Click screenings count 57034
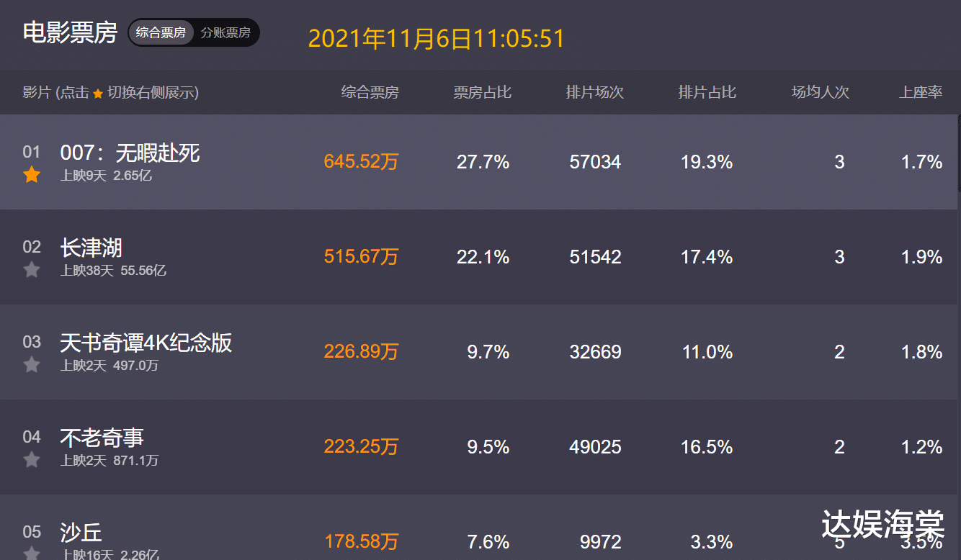The height and width of the screenshot is (560, 961). tap(595, 162)
